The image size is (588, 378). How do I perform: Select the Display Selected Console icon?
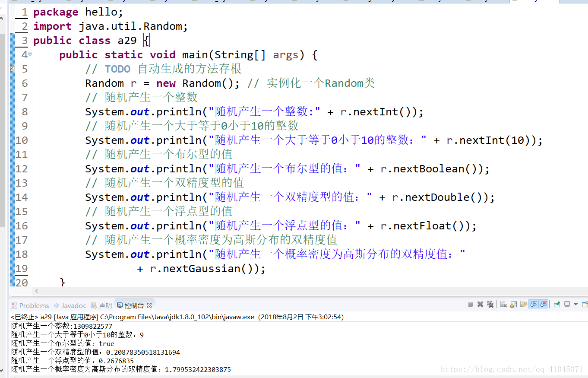[567, 304]
